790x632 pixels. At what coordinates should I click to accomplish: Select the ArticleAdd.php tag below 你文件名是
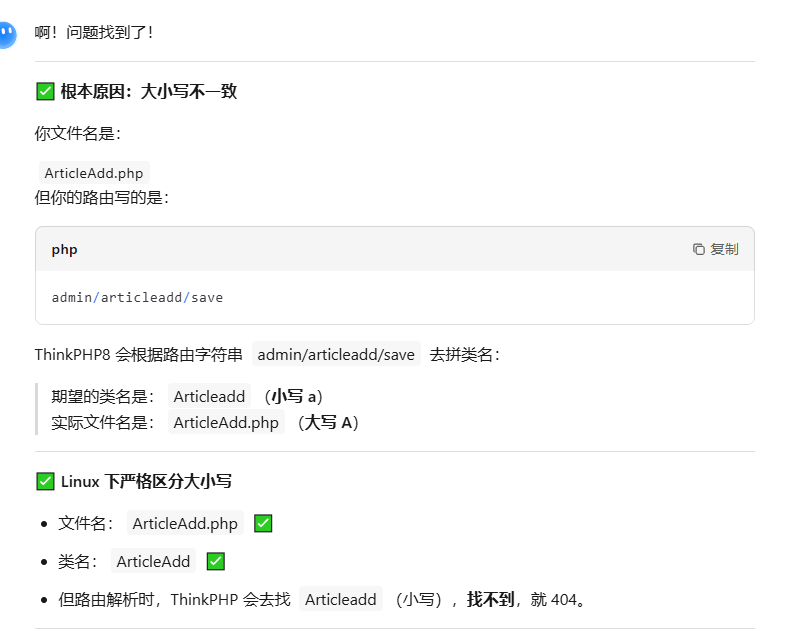coord(94,173)
